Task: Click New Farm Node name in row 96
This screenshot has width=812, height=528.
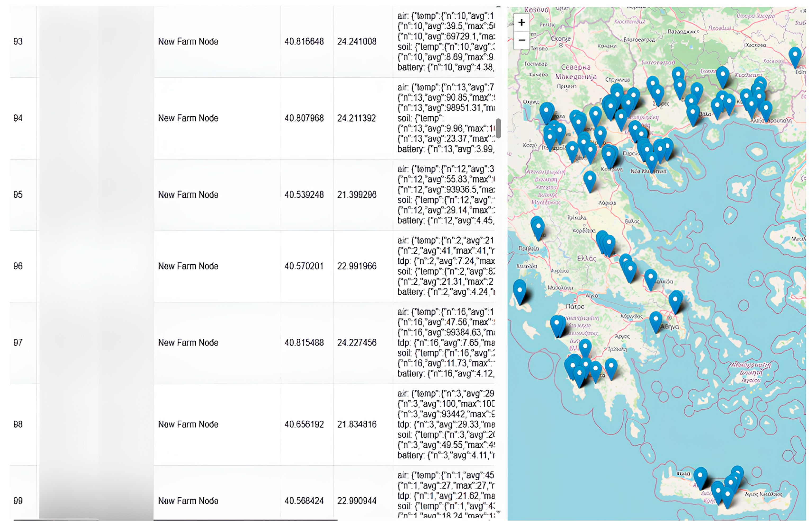Action: 188,266
